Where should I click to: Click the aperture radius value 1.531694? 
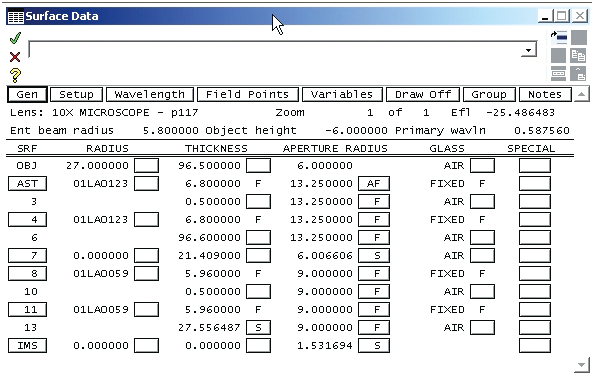(325, 346)
